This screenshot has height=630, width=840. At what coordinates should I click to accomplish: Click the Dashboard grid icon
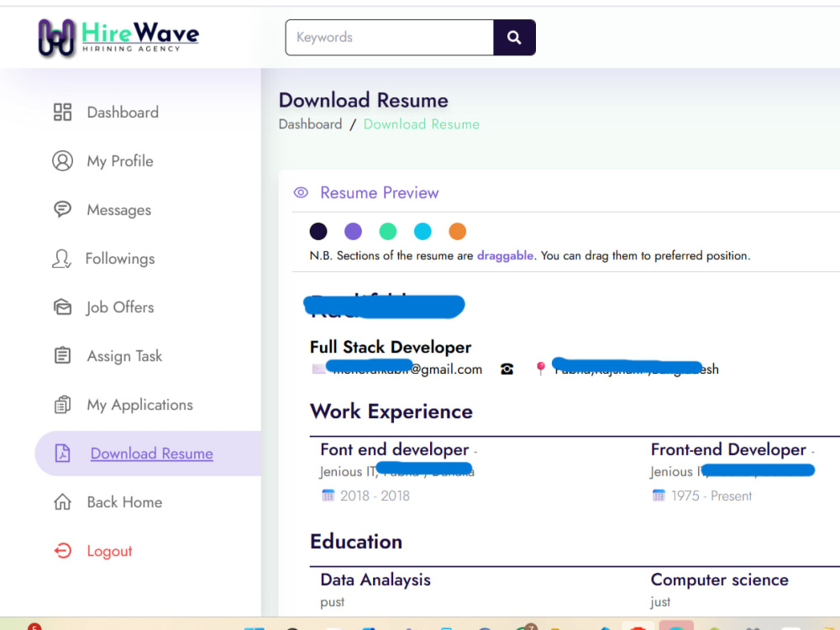click(63, 112)
